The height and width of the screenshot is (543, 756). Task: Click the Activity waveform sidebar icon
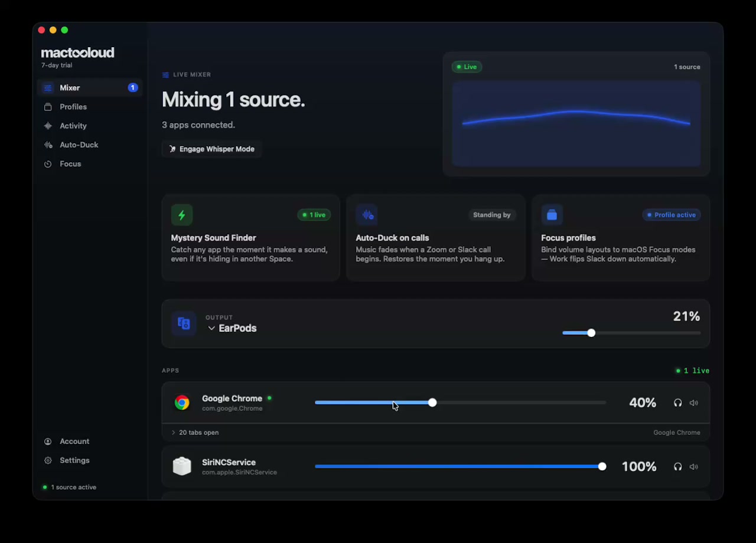pyautogui.click(x=48, y=126)
